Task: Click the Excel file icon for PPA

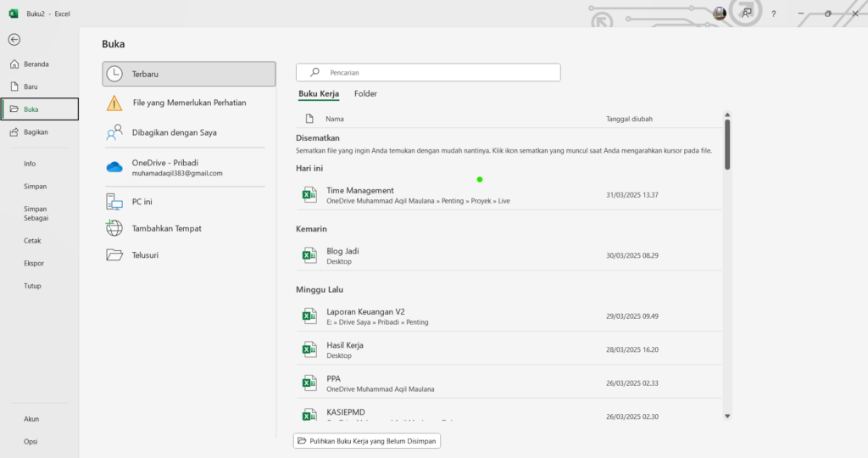Action: click(x=309, y=383)
